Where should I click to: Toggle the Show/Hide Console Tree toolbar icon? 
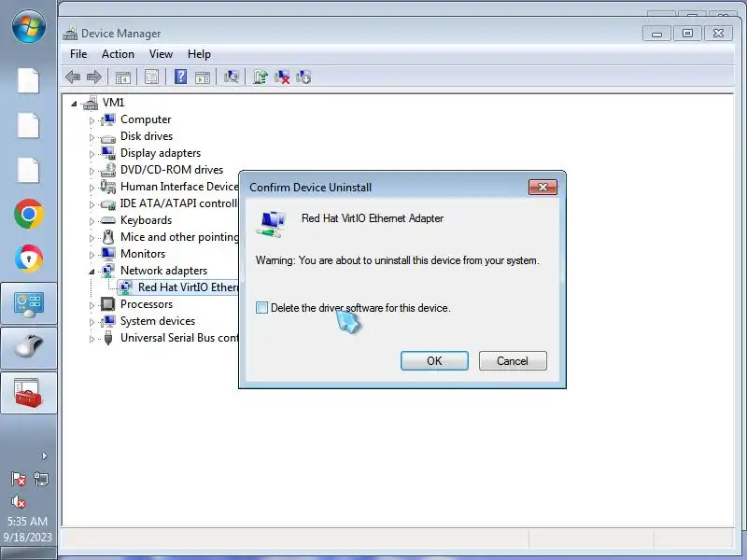click(123, 77)
